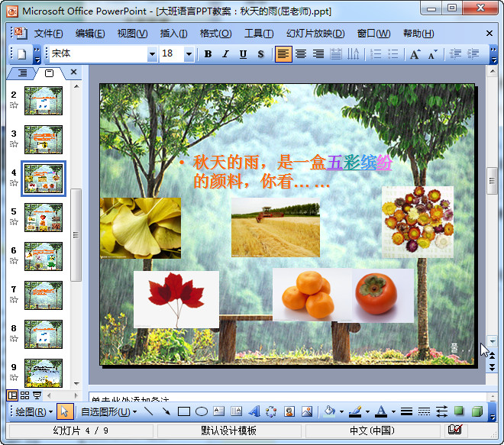
Task: Open the 视图(V) menu
Action: coord(132,33)
